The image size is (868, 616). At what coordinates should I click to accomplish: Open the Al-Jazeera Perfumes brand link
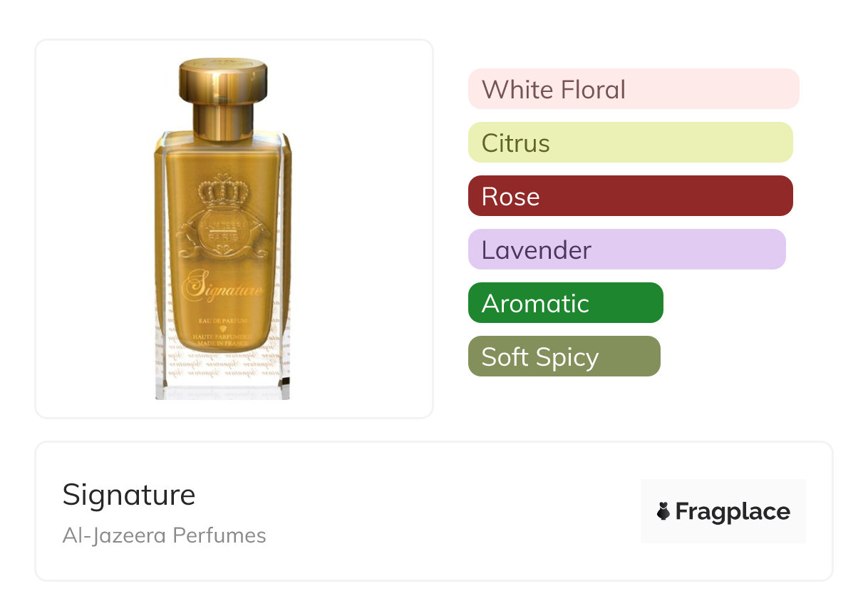164,535
